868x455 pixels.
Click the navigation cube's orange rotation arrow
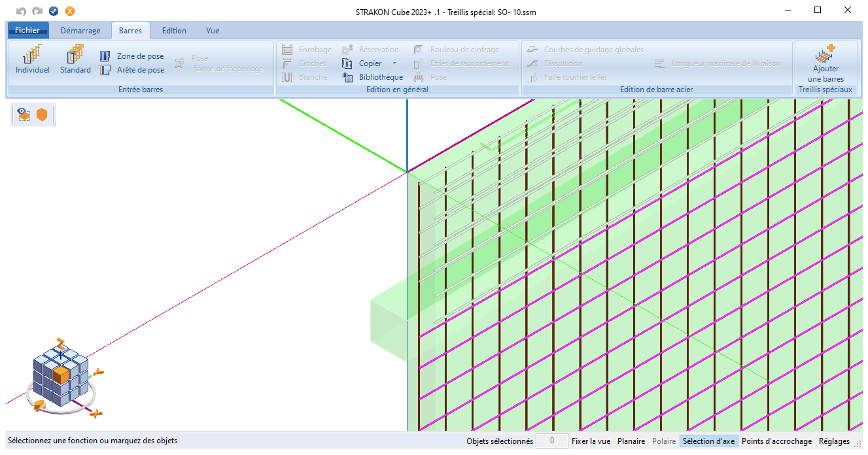(x=39, y=406)
